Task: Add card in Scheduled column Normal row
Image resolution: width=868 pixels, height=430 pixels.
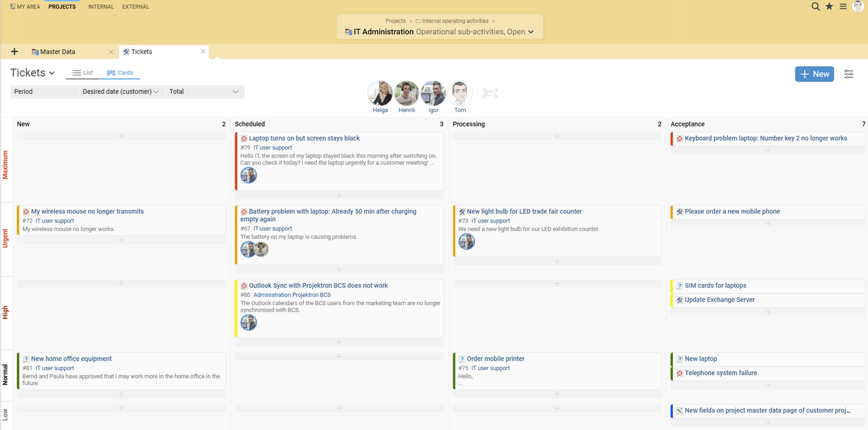Action: (x=339, y=357)
